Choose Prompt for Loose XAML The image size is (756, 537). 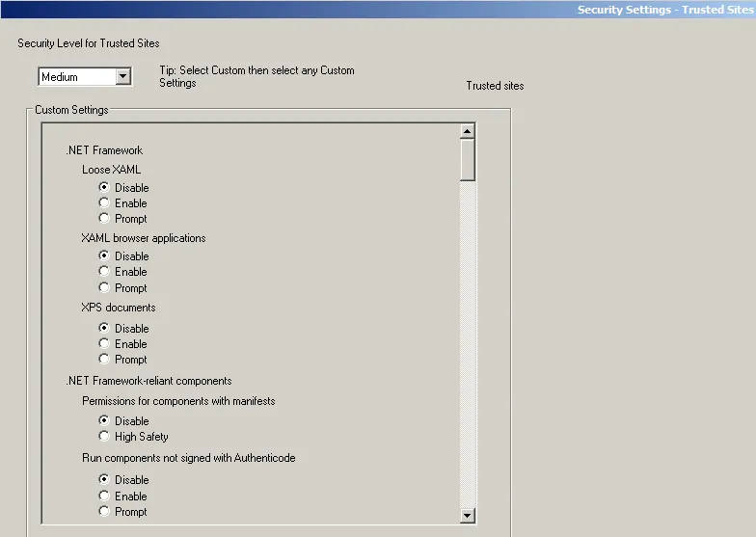[104, 219]
